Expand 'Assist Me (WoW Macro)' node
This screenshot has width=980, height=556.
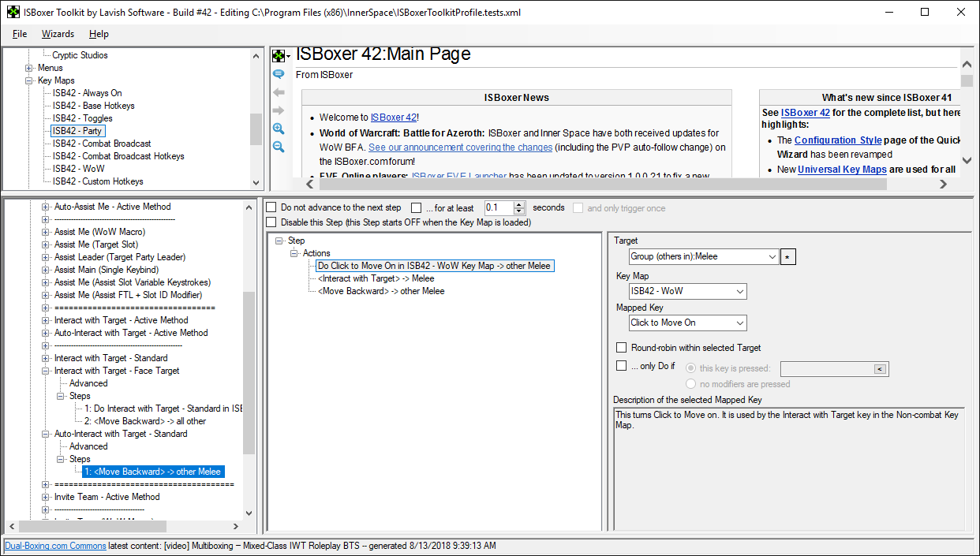tap(46, 232)
